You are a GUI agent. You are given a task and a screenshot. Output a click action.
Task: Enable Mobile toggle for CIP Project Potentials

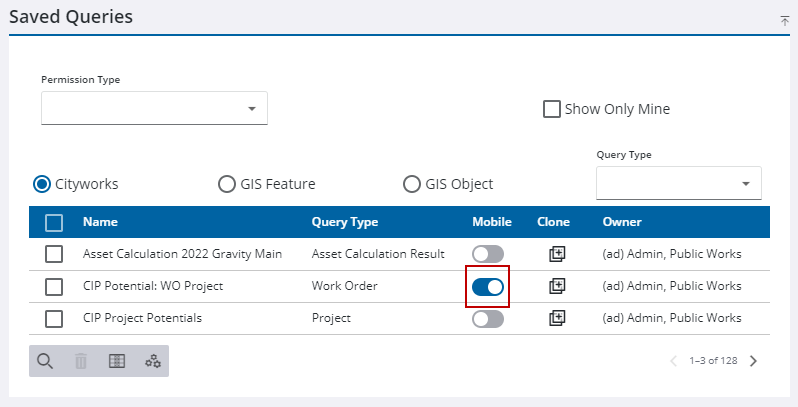tap(488, 319)
